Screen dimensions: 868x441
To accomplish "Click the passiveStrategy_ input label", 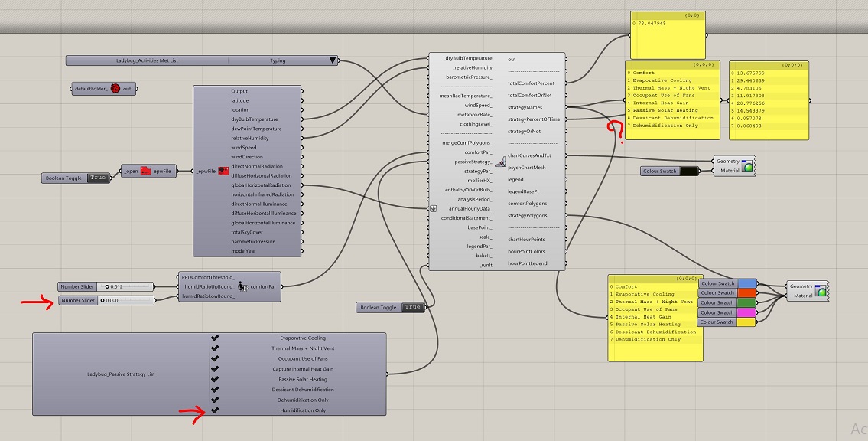I will point(473,162).
